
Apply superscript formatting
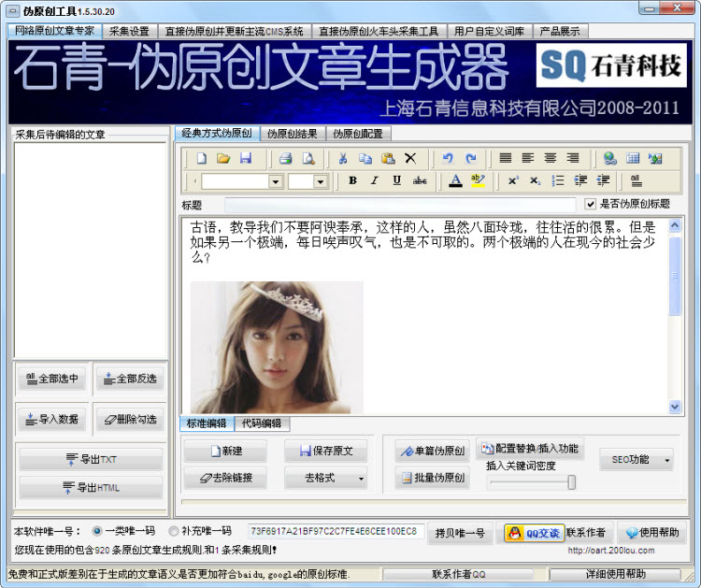[513, 180]
